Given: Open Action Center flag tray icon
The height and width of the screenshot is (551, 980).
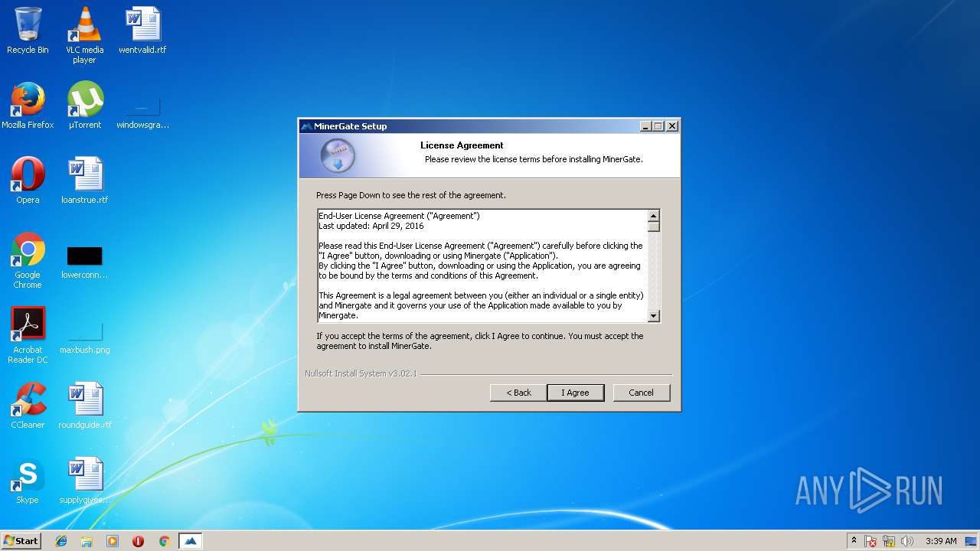Looking at the screenshot, I should pos(871,541).
